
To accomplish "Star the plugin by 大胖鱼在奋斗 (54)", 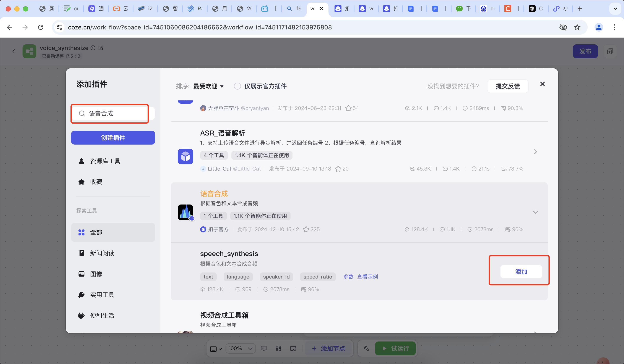I will tap(348, 108).
